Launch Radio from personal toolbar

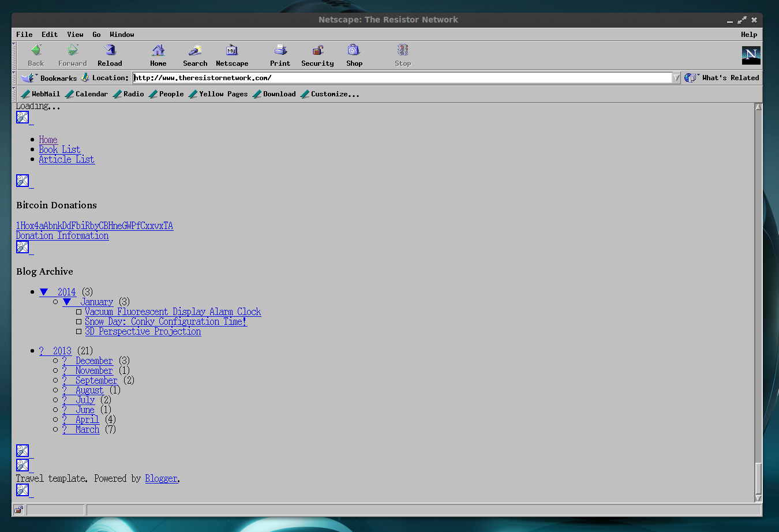tap(129, 94)
